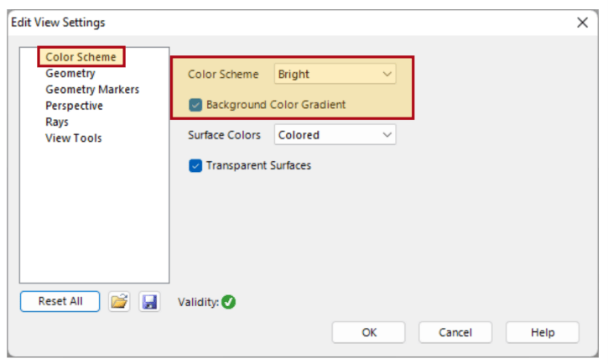Select Color Scheme in the settings list
The height and width of the screenshot is (364, 608).
tap(81, 57)
